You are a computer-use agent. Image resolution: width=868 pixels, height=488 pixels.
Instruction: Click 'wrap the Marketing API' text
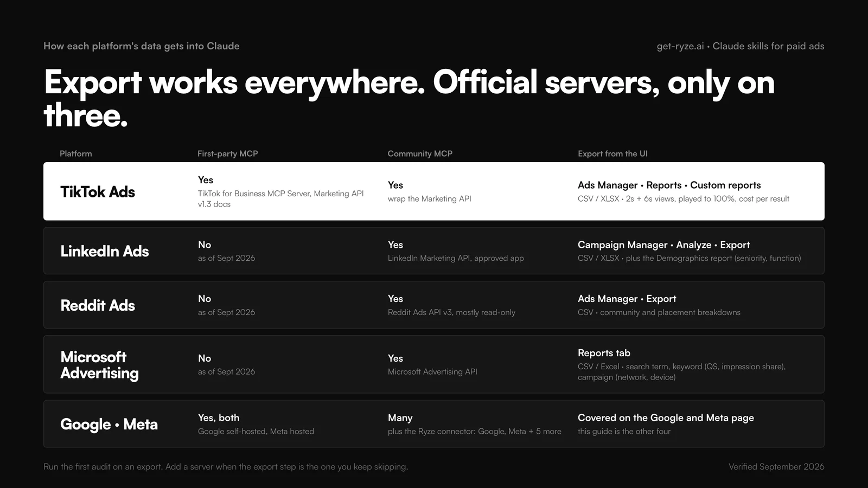[430, 199]
